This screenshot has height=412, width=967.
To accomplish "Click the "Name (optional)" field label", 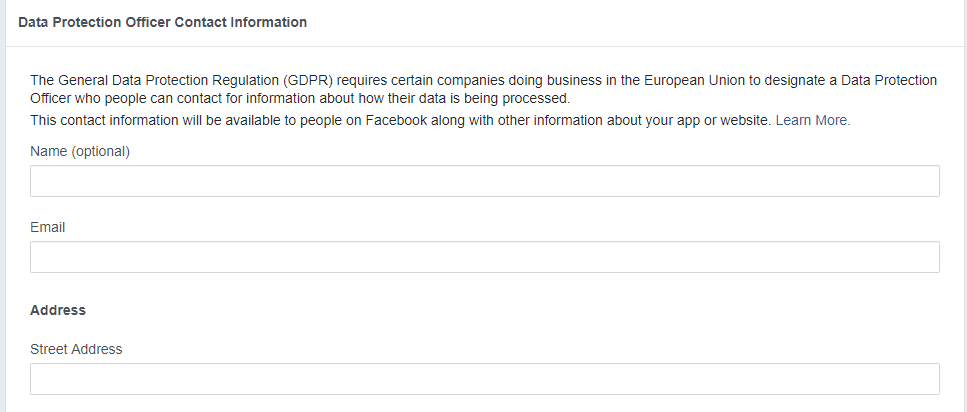I will (80, 151).
